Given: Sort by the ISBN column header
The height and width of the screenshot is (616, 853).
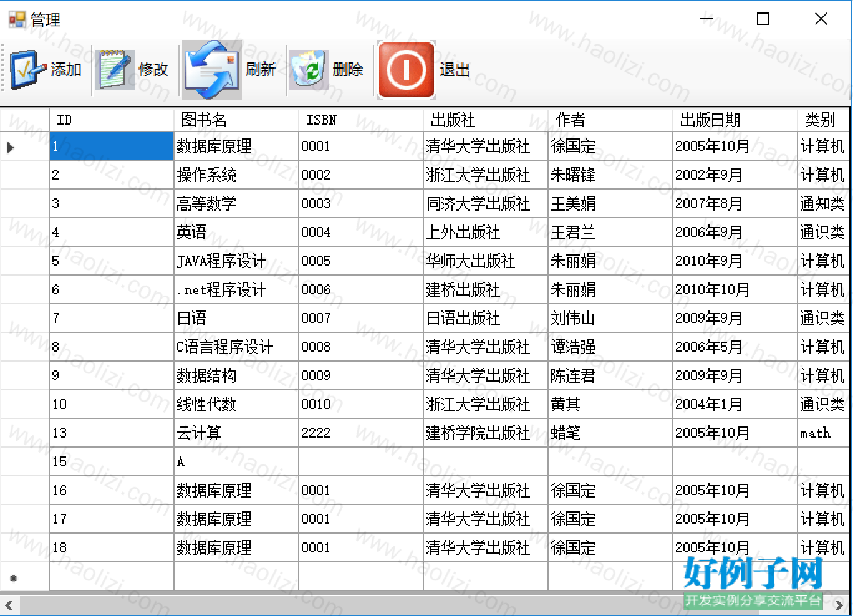Looking at the screenshot, I should 361,120.
